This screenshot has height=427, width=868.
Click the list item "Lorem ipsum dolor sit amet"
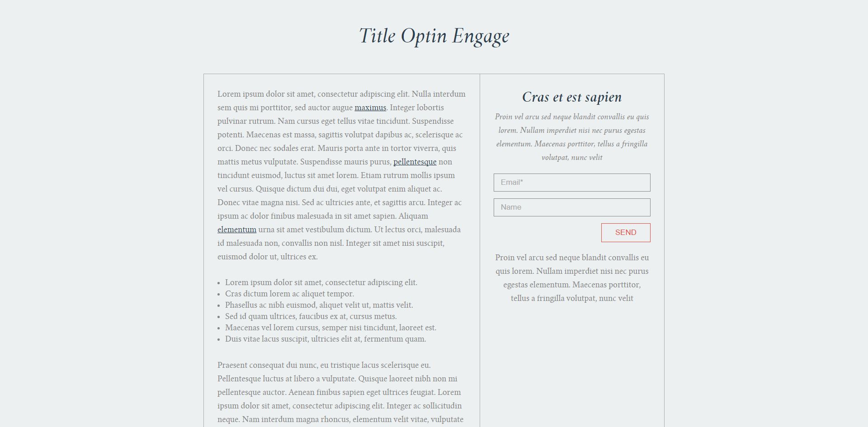[x=321, y=282]
